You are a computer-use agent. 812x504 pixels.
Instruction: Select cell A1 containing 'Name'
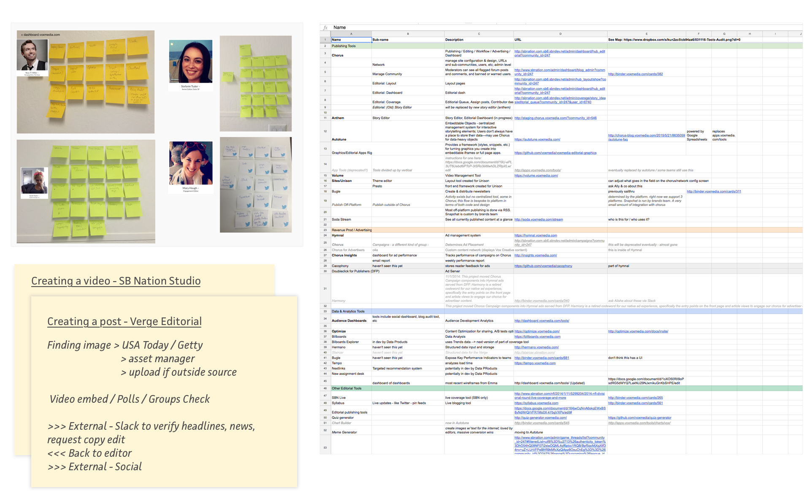tap(351, 40)
